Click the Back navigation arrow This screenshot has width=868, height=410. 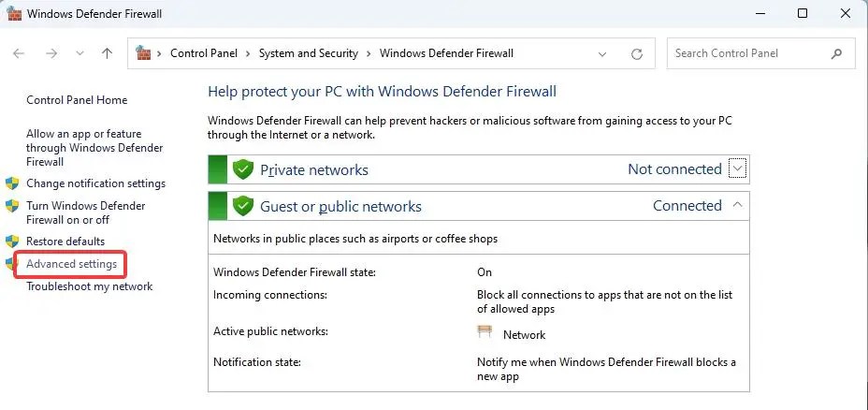[x=19, y=53]
